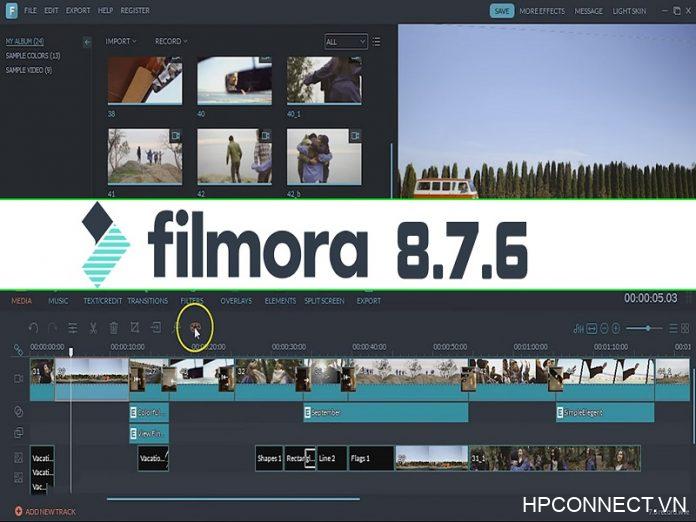The height and width of the screenshot is (522, 696).
Task: Click the text track icon on left
Action: [18, 458]
